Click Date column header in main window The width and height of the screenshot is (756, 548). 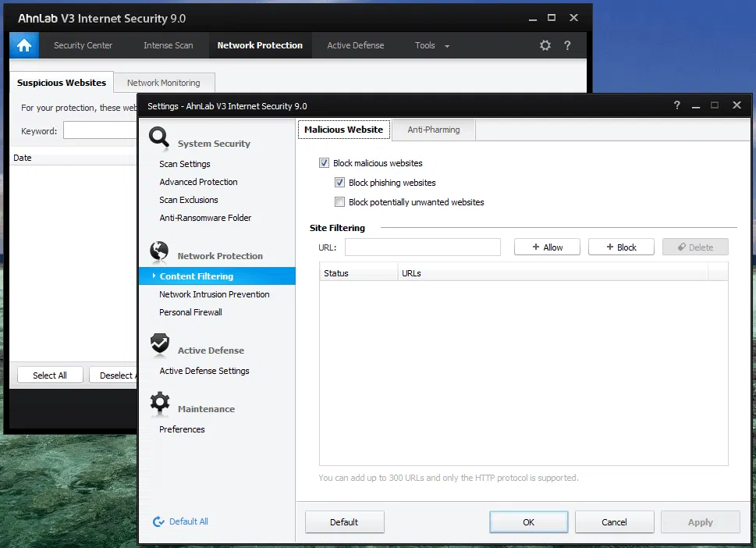(73, 158)
